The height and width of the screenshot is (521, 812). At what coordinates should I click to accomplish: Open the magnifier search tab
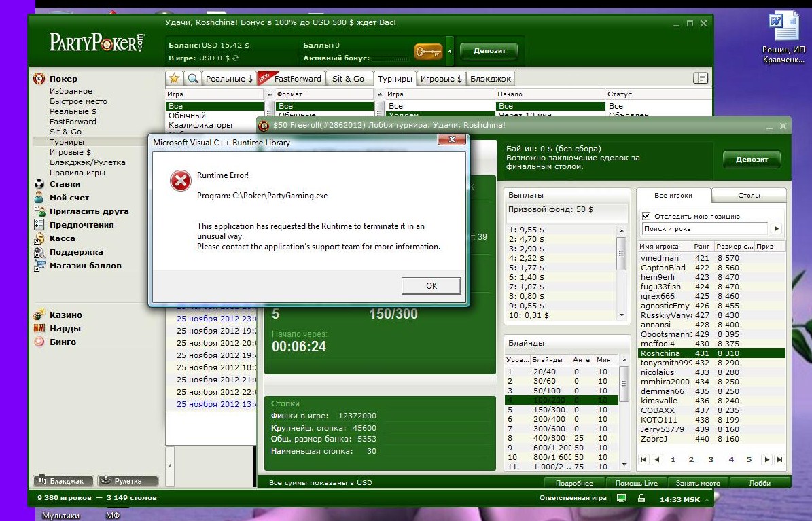pos(193,78)
